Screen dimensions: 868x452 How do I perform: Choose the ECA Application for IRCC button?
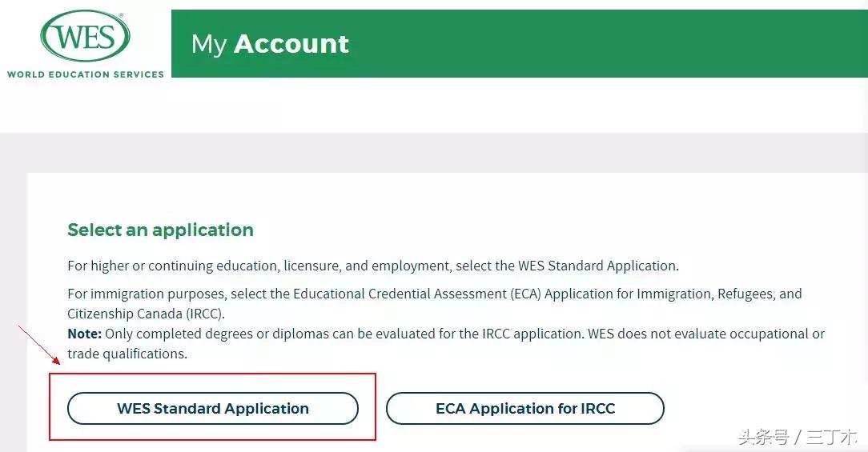click(524, 408)
